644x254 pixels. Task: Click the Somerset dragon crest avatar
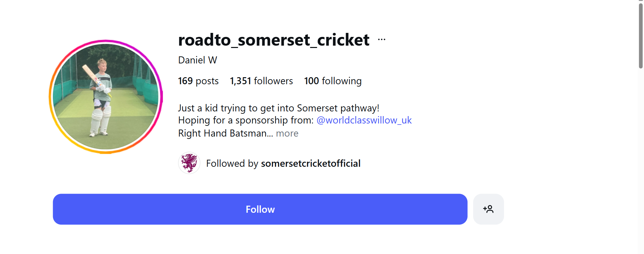point(189,163)
